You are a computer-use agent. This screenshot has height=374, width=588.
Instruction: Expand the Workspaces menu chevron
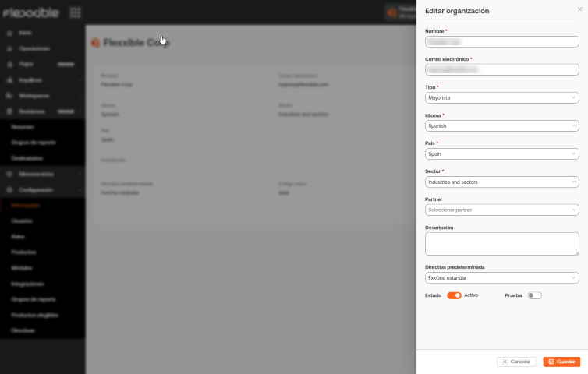click(x=80, y=96)
